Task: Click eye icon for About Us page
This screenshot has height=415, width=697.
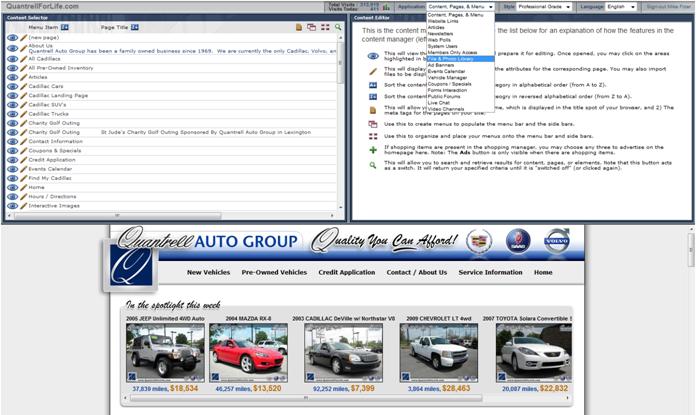Action: tap(12, 48)
